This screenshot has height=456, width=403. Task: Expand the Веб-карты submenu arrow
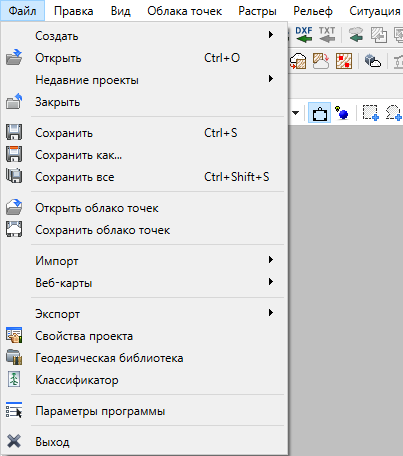[x=271, y=282]
